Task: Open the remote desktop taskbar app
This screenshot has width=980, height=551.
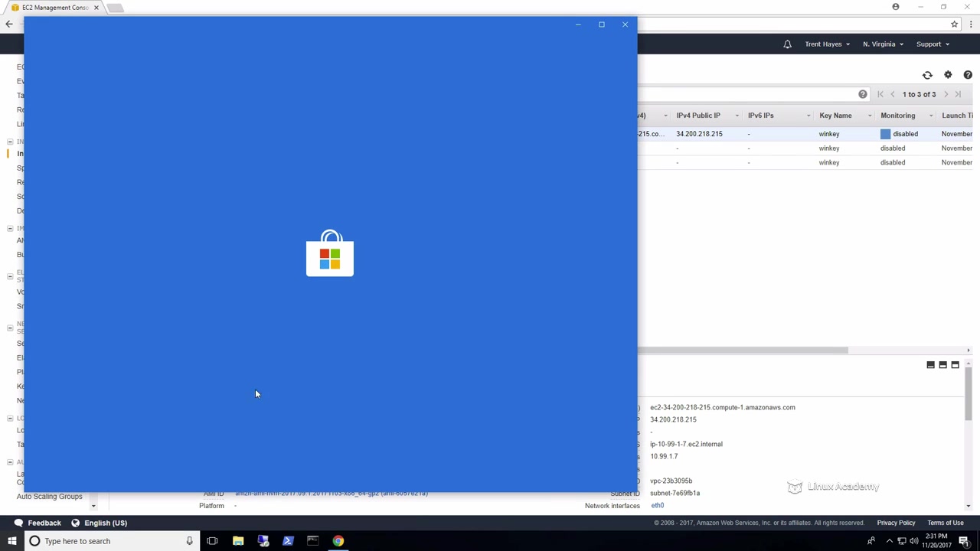Action: click(263, 541)
